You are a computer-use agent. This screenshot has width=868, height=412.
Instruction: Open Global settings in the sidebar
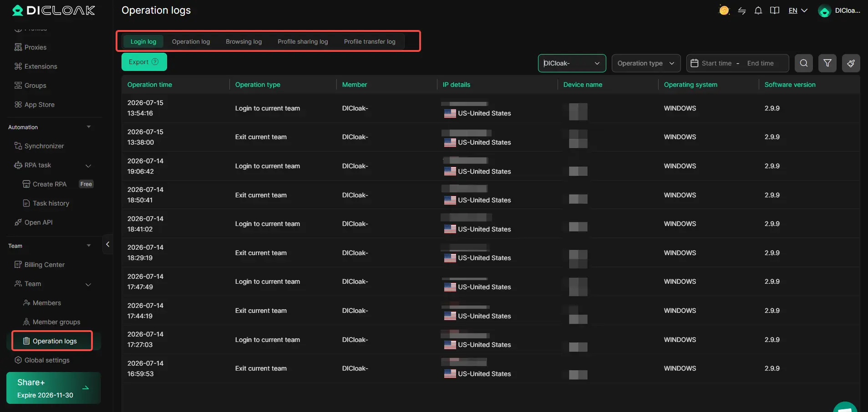(47, 360)
